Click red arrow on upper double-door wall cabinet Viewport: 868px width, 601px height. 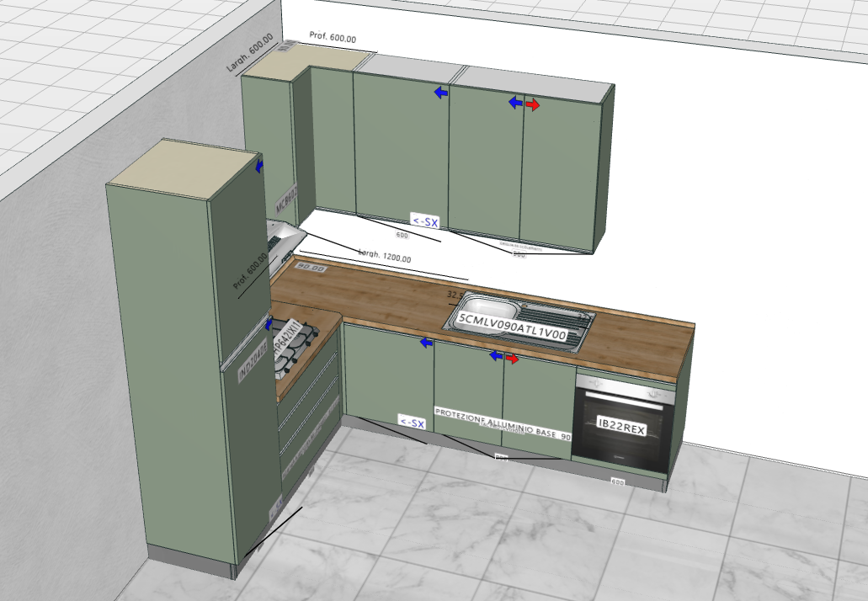click(x=533, y=104)
